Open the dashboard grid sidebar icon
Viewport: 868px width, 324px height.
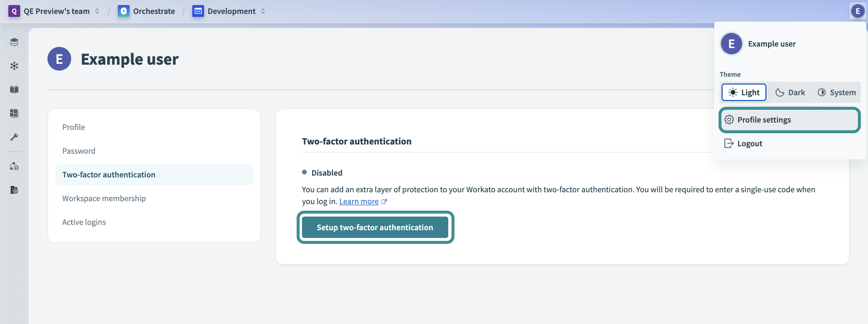coord(14,113)
